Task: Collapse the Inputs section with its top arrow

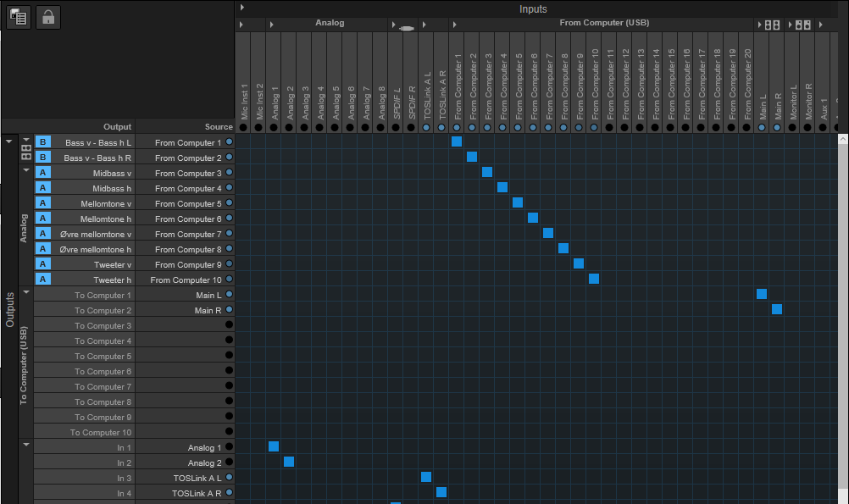Action: click(x=241, y=8)
